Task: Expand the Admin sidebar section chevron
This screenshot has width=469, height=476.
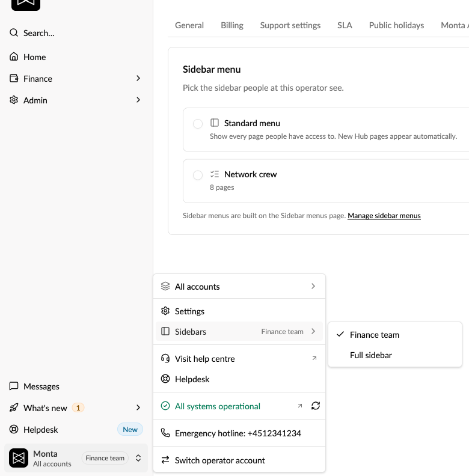Action: [138, 100]
